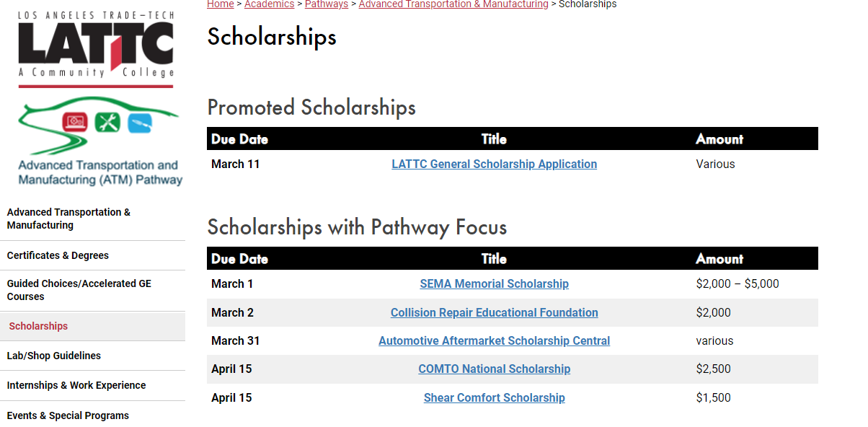
Task: Select Guided Choices/Accelerated GE Courses menu item
Action: point(92,290)
